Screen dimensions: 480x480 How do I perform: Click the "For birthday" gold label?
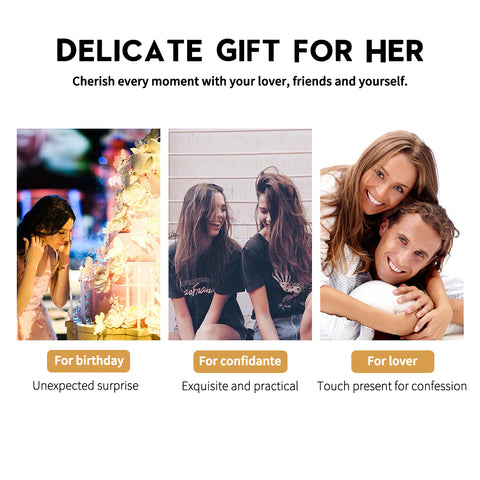[x=88, y=361]
